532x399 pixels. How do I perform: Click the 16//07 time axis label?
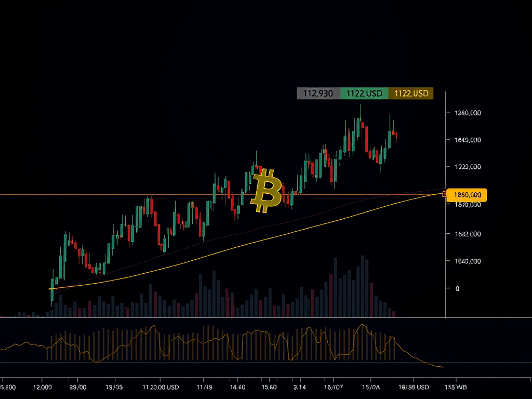pyautogui.click(x=334, y=387)
